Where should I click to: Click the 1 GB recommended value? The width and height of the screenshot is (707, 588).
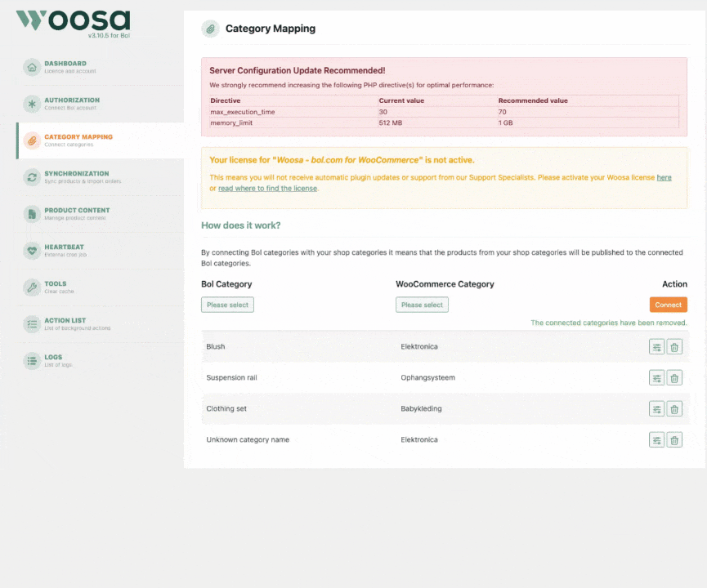[505, 122]
